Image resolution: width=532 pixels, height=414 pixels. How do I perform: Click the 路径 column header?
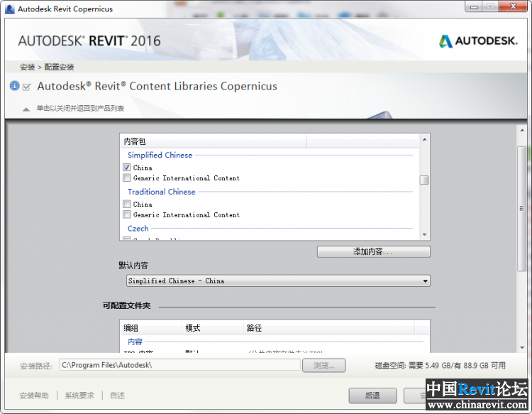(x=328, y=328)
